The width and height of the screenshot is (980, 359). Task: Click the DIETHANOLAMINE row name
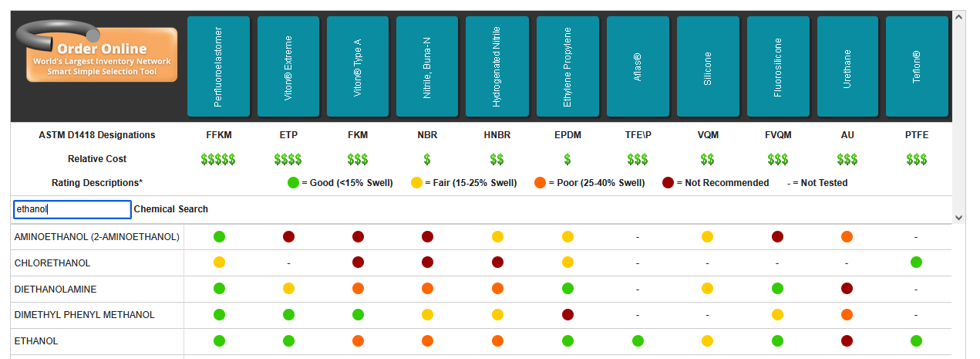click(56, 290)
